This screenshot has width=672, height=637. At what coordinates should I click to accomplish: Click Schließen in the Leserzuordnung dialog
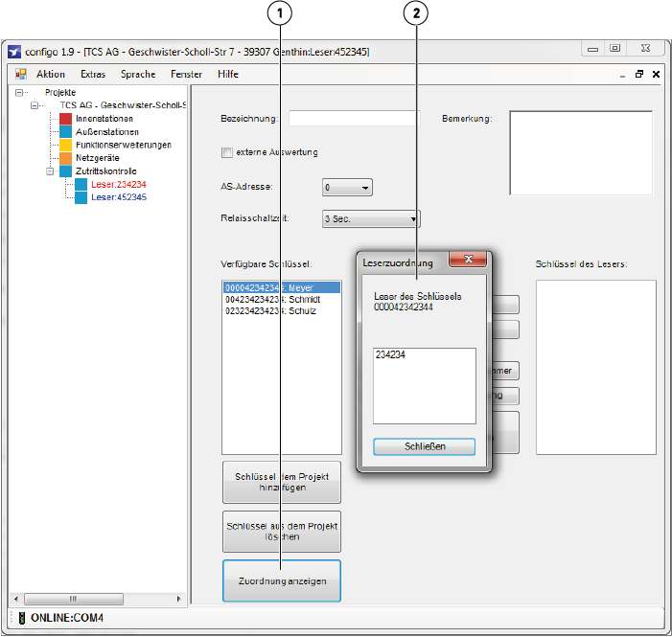pyautogui.click(x=424, y=446)
